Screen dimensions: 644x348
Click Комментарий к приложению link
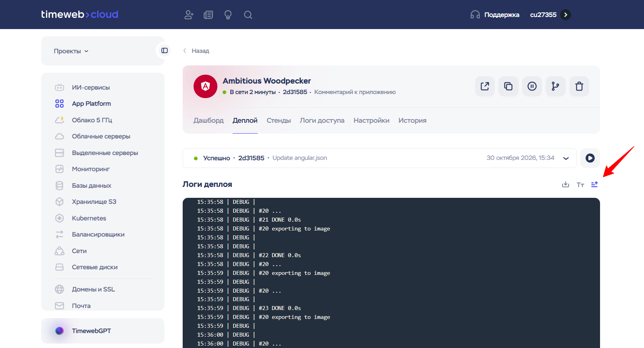tap(355, 92)
